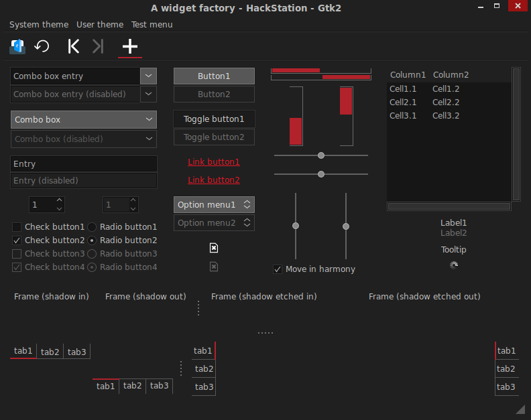Open Option menu1 dropdown
This screenshot has width=531, height=420.
click(214, 205)
